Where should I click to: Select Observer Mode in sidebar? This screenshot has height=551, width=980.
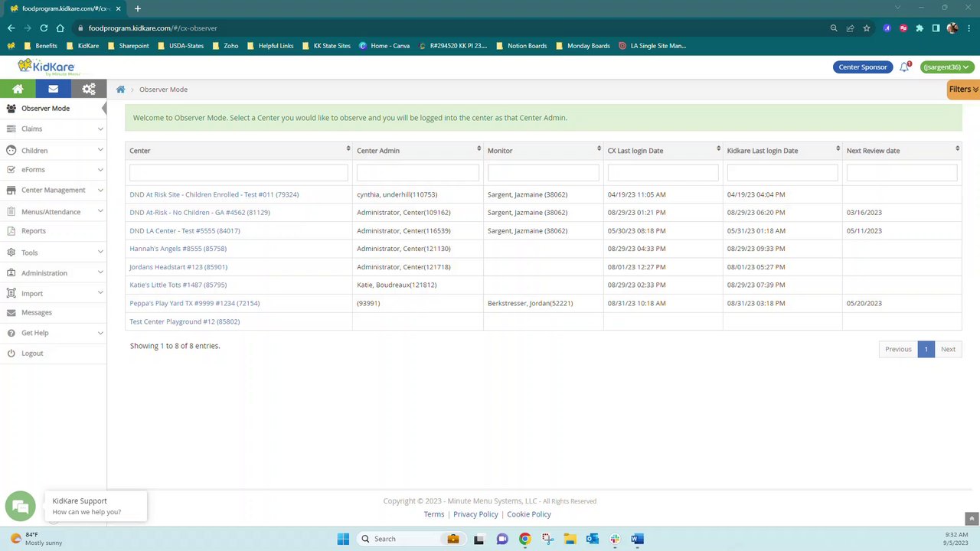[54, 109]
